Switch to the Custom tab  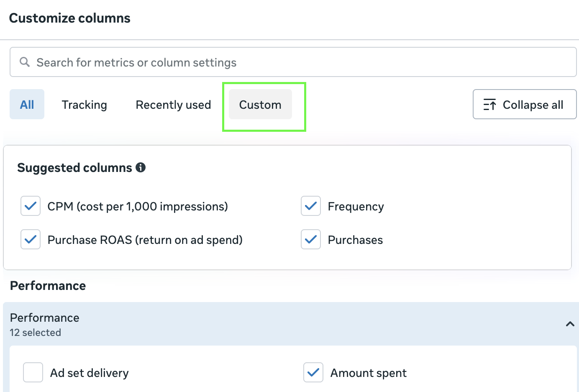(260, 105)
